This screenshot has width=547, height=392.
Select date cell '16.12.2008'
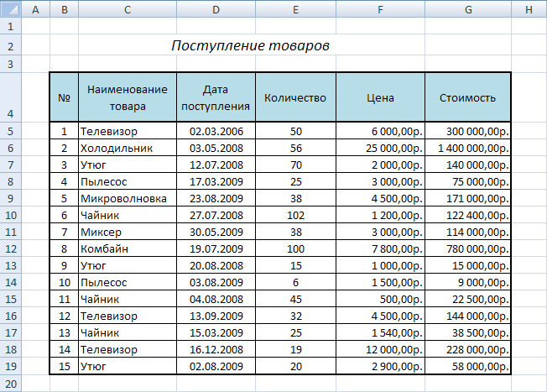[x=216, y=349]
